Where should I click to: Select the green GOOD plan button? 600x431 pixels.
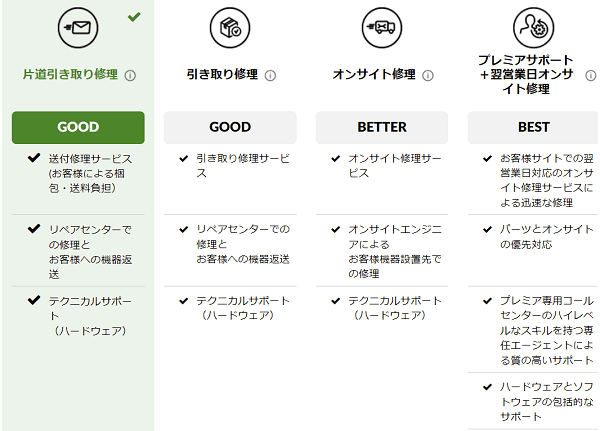(x=78, y=127)
